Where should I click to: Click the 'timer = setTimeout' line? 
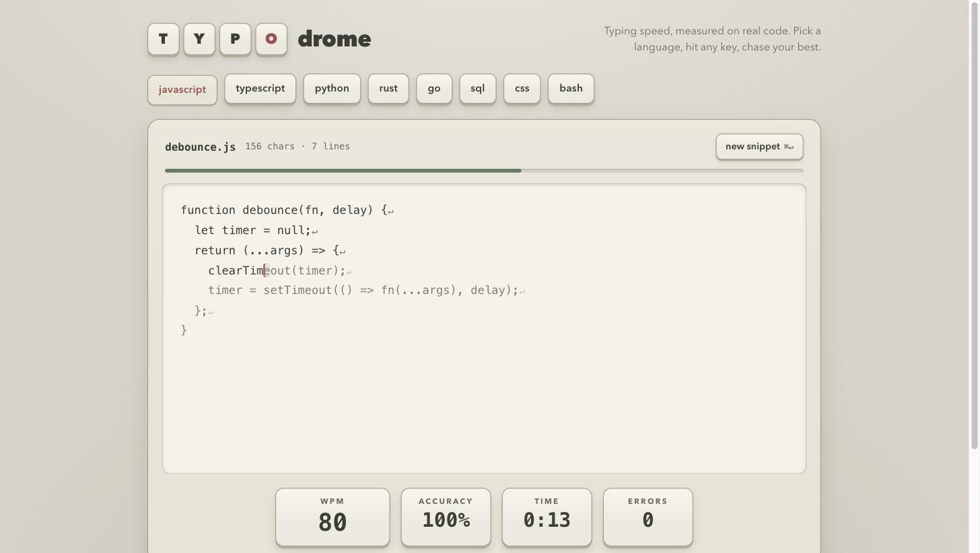pyautogui.click(x=367, y=291)
